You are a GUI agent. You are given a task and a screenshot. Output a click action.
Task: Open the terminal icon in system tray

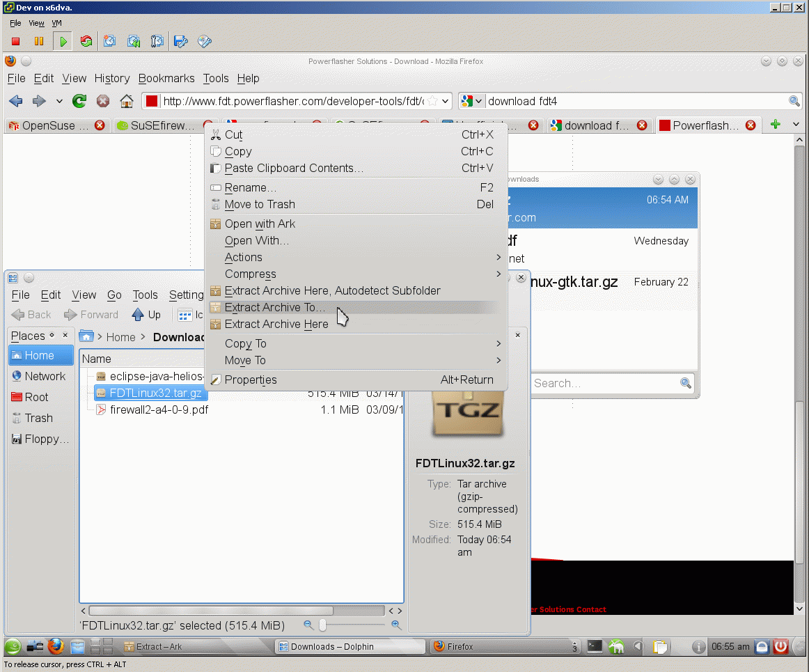595,646
